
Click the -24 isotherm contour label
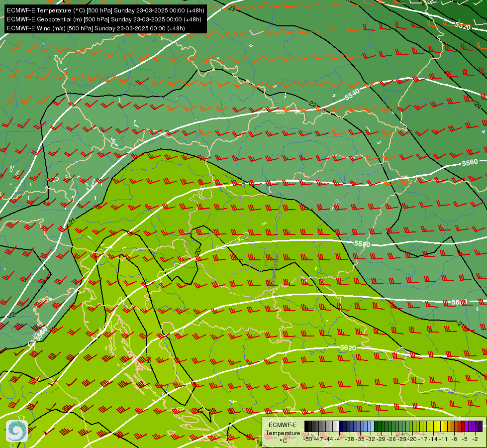(478, 105)
